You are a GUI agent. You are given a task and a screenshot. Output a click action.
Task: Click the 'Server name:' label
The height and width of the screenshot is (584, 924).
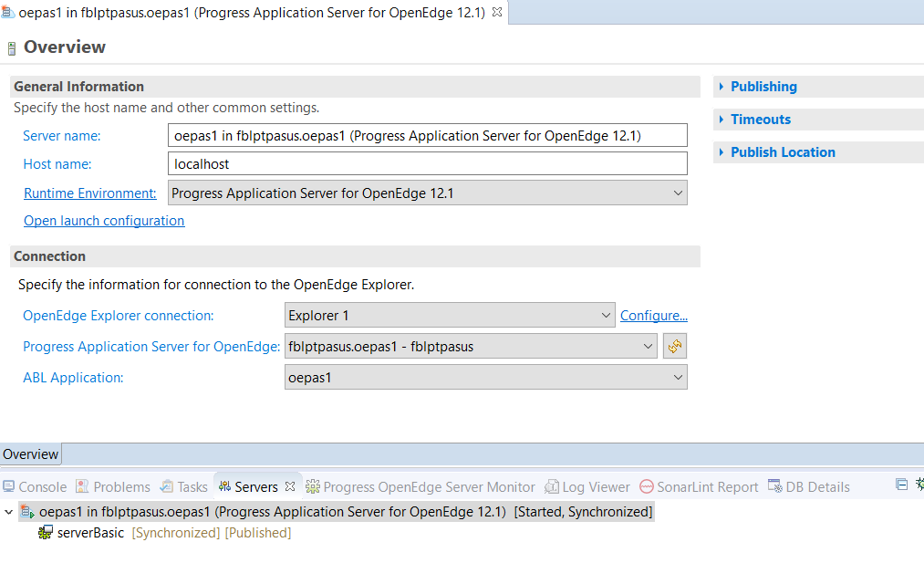62,136
